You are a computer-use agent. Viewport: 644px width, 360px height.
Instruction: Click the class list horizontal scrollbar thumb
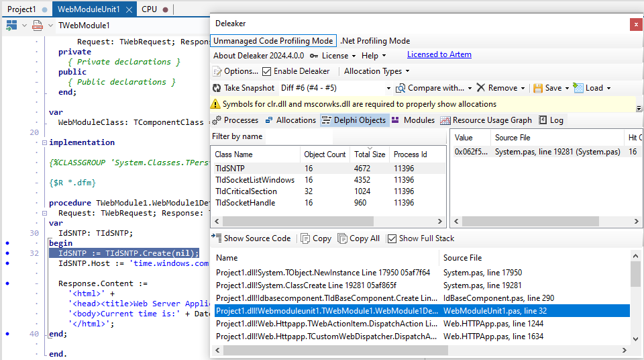coord(298,222)
